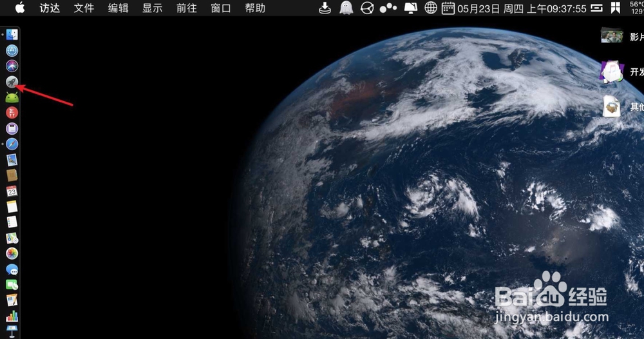This screenshot has width=644, height=339.
Task: Open the 帮助 menu
Action: click(255, 8)
